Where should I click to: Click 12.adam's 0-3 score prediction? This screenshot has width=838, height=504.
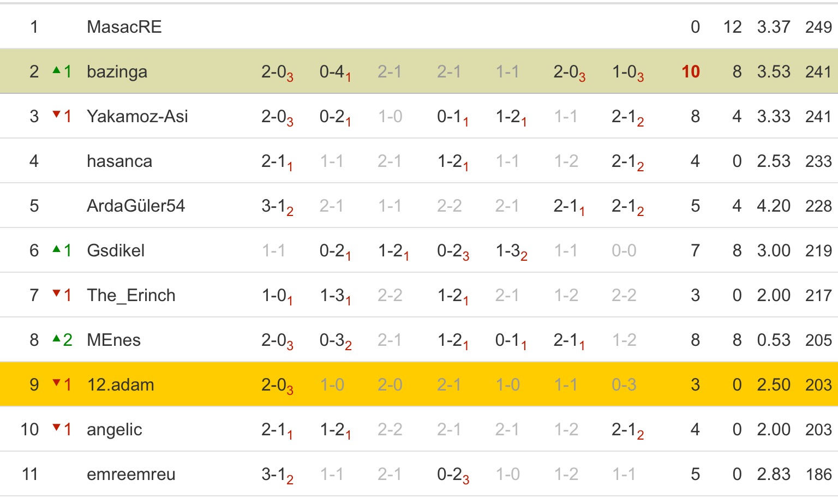coord(624,385)
